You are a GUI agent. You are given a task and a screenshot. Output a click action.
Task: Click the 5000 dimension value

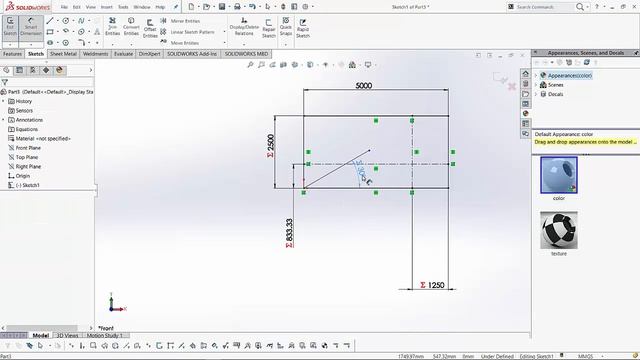click(x=364, y=86)
